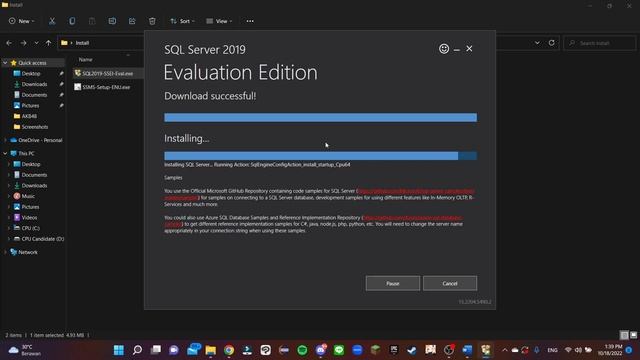Open Steam from taskbar

[412, 350]
